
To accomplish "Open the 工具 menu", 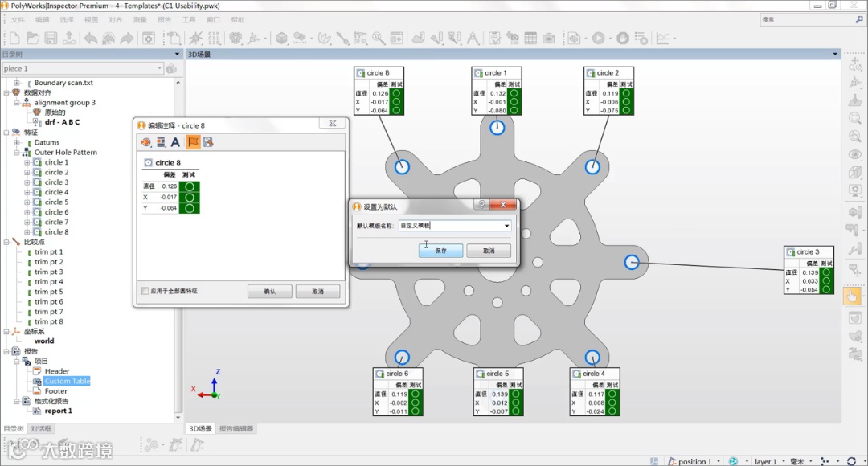I will pyautogui.click(x=189, y=20).
